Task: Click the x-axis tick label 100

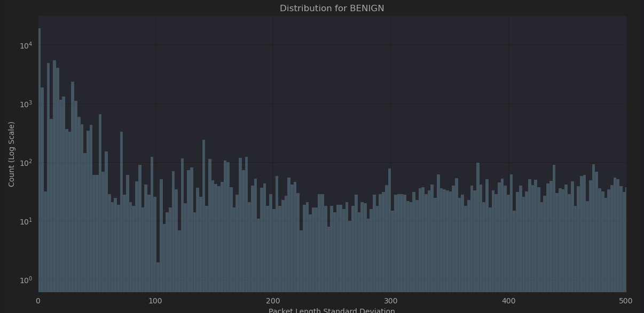Action: 155,301
